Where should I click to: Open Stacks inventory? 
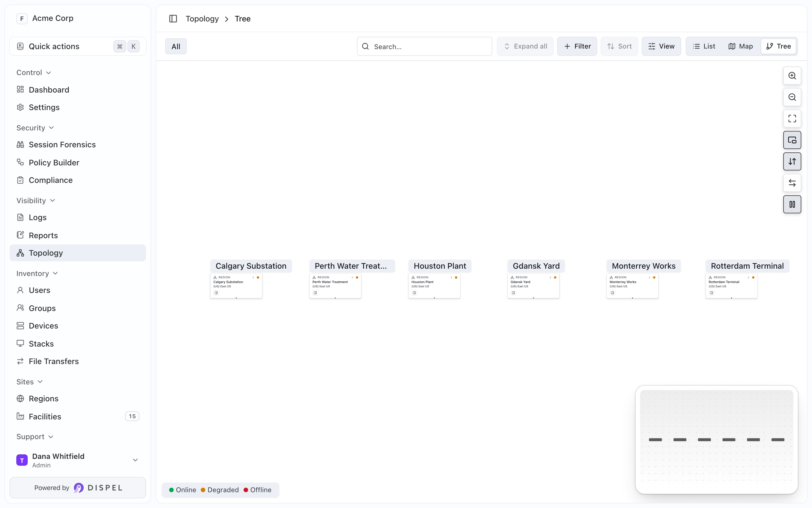[x=78, y=344]
